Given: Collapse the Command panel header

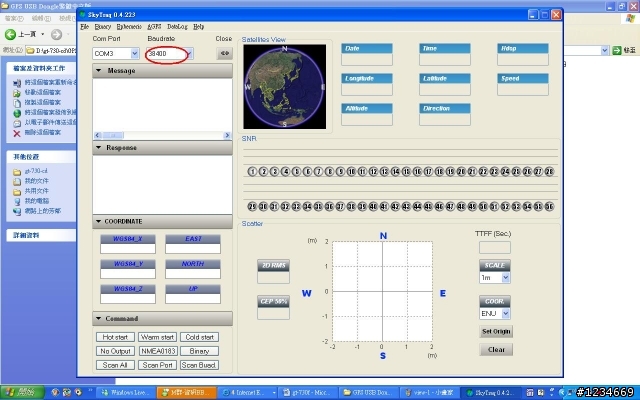Looking at the screenshot, I should point(162,318).
